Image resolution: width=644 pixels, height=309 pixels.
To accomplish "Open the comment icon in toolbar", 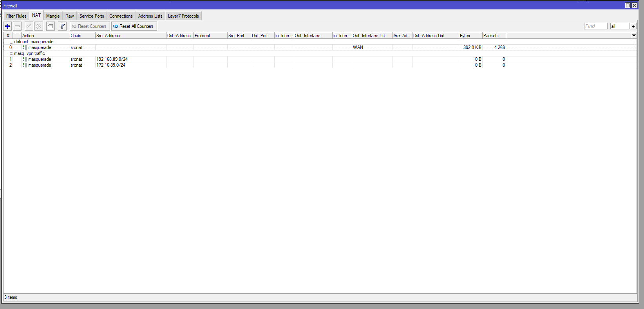I will [x=51, y=26].
